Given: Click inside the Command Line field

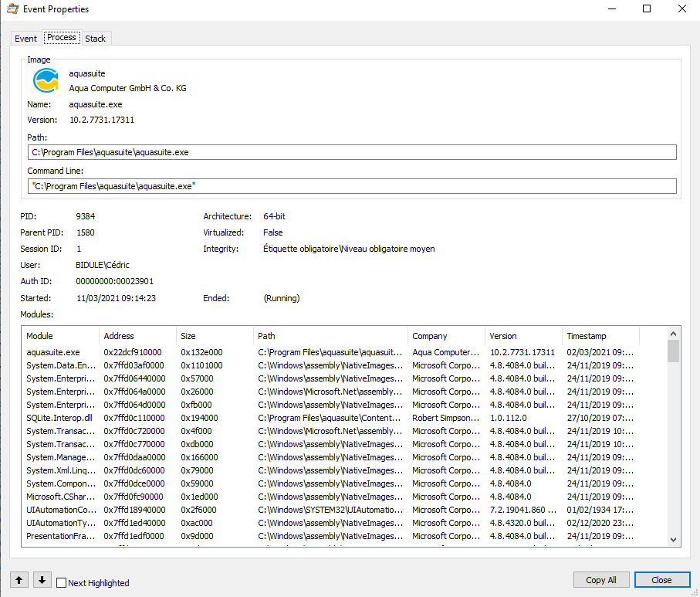Looking at the screenshot, I should (x=351, y=186).
